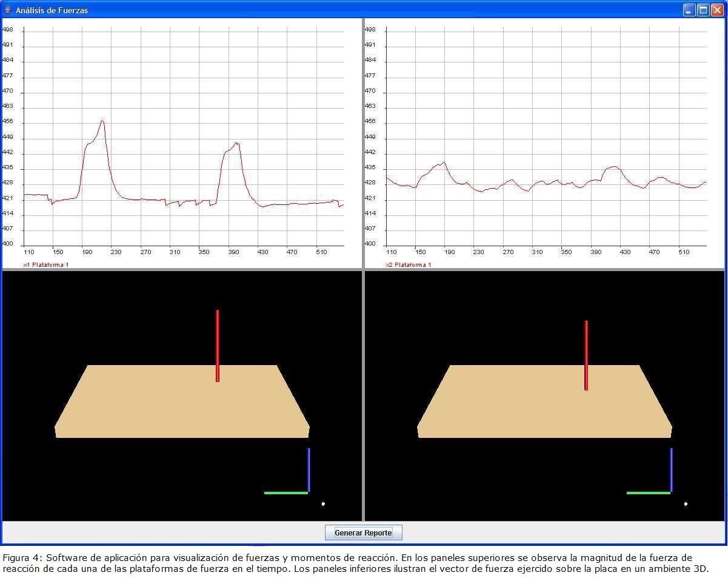Click the red force vector in right 3D view
The width and height of the screenshot is (728, 581).
pyautogui.click(x=586, y=355)
